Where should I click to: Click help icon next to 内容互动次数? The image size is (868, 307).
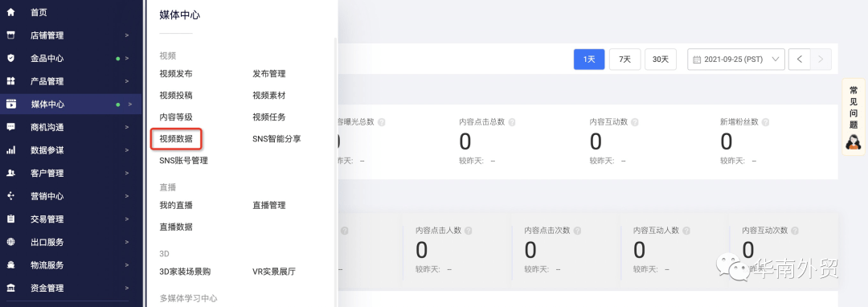point(795,230)
